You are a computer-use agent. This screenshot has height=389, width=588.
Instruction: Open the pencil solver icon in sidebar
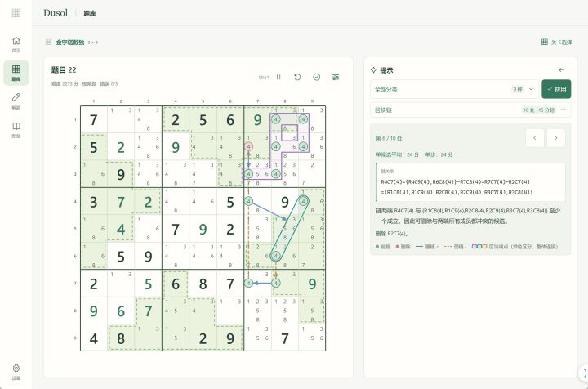coord(16,101)
